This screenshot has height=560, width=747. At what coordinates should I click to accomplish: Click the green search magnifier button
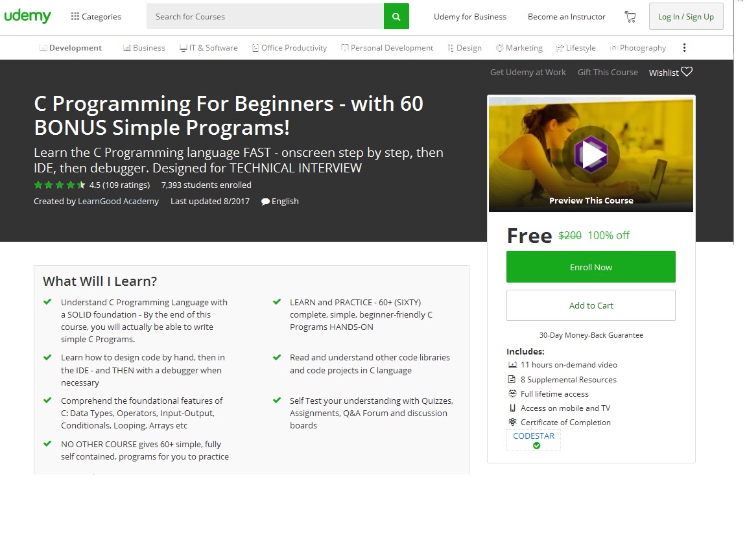click(396, 16)
